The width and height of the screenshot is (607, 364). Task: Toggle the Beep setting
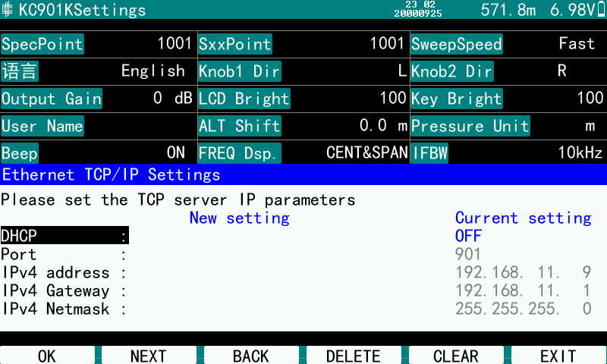point(20,154)
